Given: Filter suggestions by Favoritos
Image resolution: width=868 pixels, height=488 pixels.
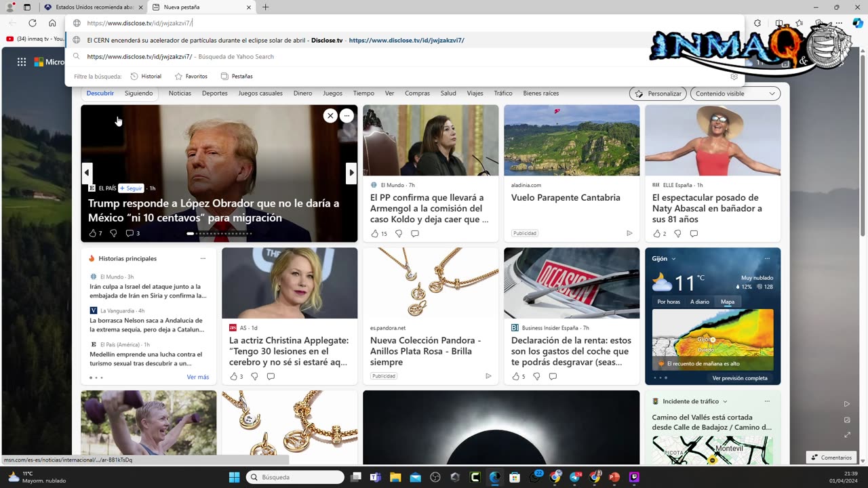Looking at the screenshot, I should point(191,77).
